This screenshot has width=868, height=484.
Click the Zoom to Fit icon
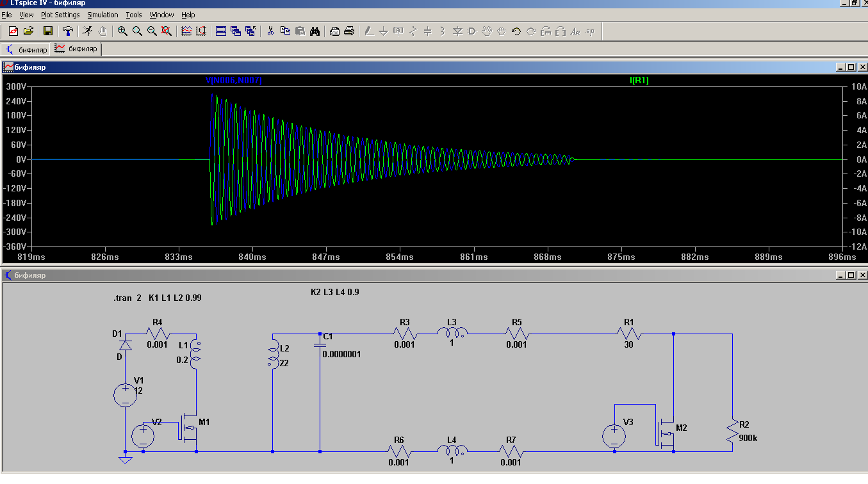167,31
